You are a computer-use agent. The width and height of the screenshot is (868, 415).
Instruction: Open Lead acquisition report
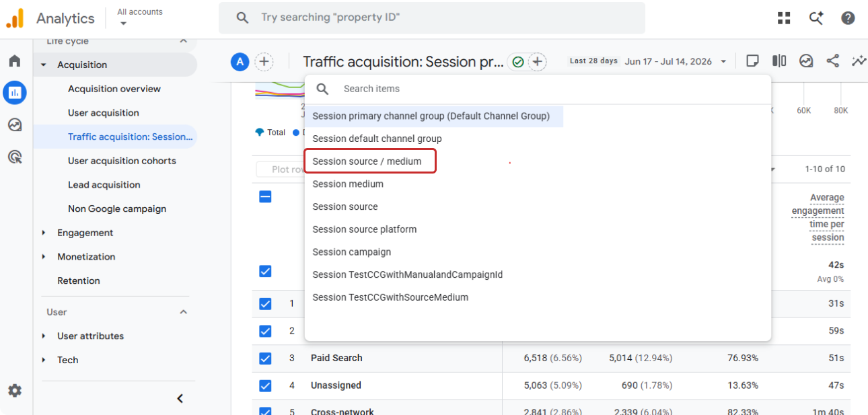pos(104,185)
